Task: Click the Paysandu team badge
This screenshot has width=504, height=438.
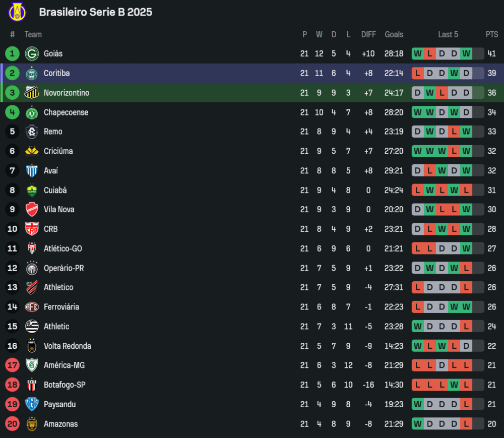Action: [x=32, y=405]
